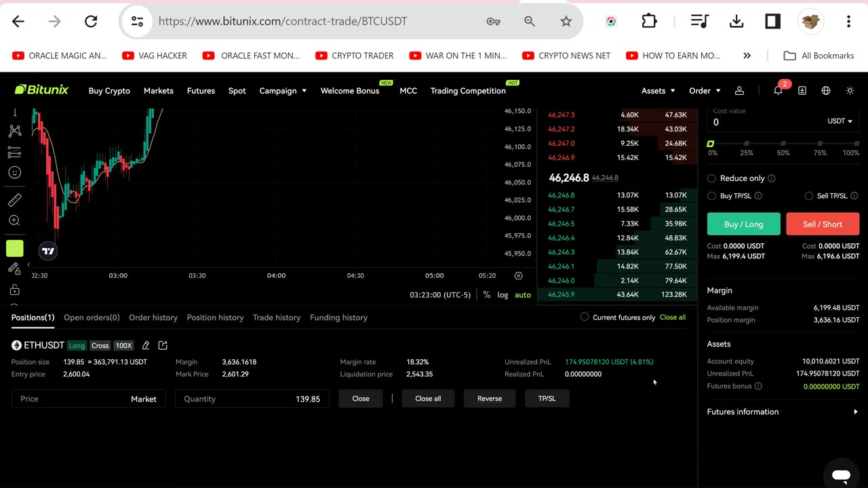Info icon next to Futures bonus
868x488 pixels.
[758, 386]
